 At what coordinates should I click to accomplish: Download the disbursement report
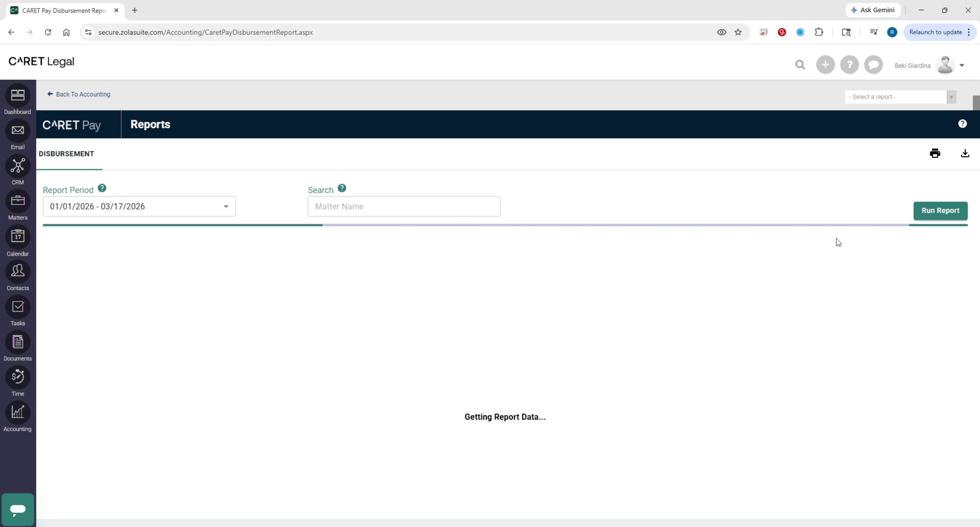(965, 154)
